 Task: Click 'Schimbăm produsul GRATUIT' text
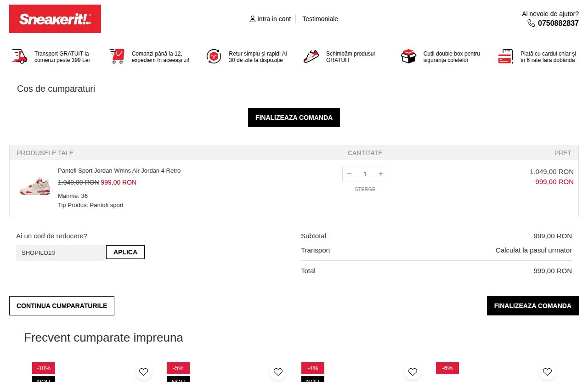[351, 57]
